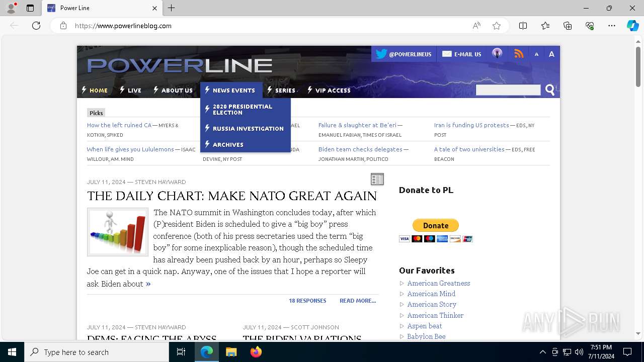Viewport: 644px width, 362px height.
Task: Open the tab actions menu icon
Action: click(30, 8)
